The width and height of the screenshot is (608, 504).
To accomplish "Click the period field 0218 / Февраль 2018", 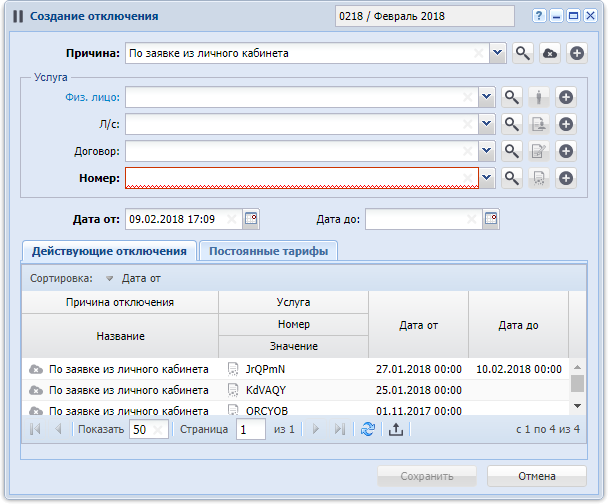I will [x=425, y=16].
